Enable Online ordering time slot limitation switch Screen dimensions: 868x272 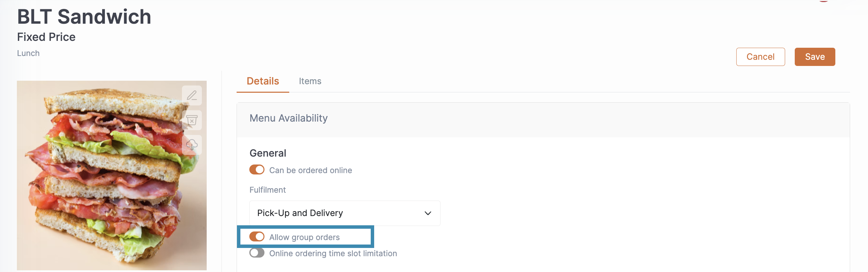pos(257,253)
